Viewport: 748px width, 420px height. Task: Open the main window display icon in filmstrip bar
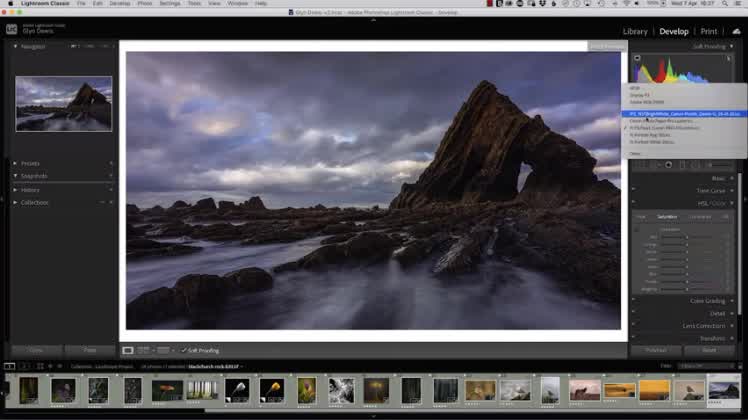pyautogui.click(x=10, y=367)
